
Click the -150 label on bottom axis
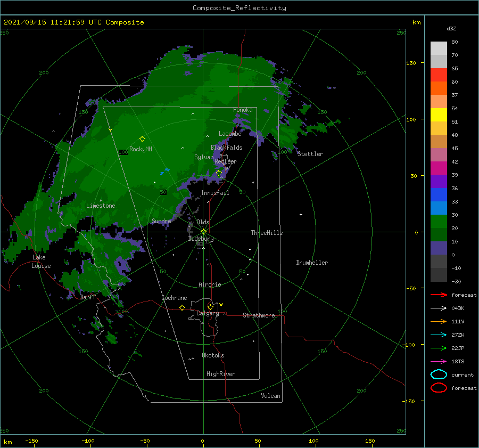point(31,441)
